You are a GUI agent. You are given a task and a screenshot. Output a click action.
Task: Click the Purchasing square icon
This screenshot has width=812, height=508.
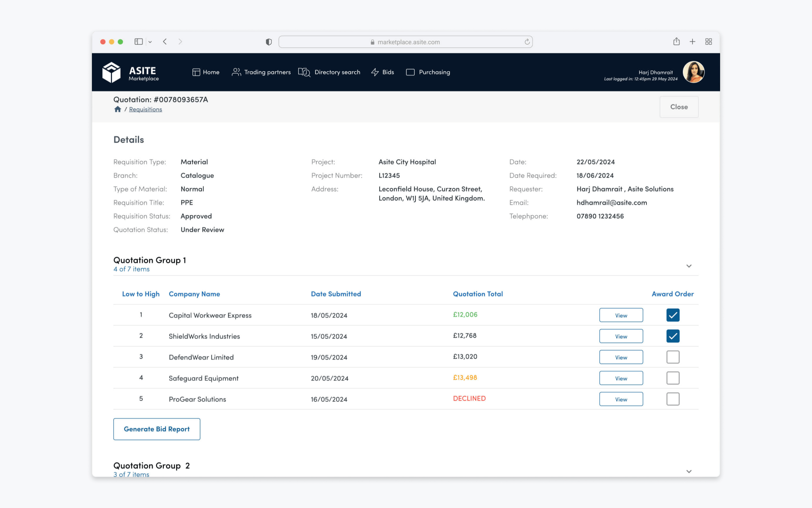(410, 72)
